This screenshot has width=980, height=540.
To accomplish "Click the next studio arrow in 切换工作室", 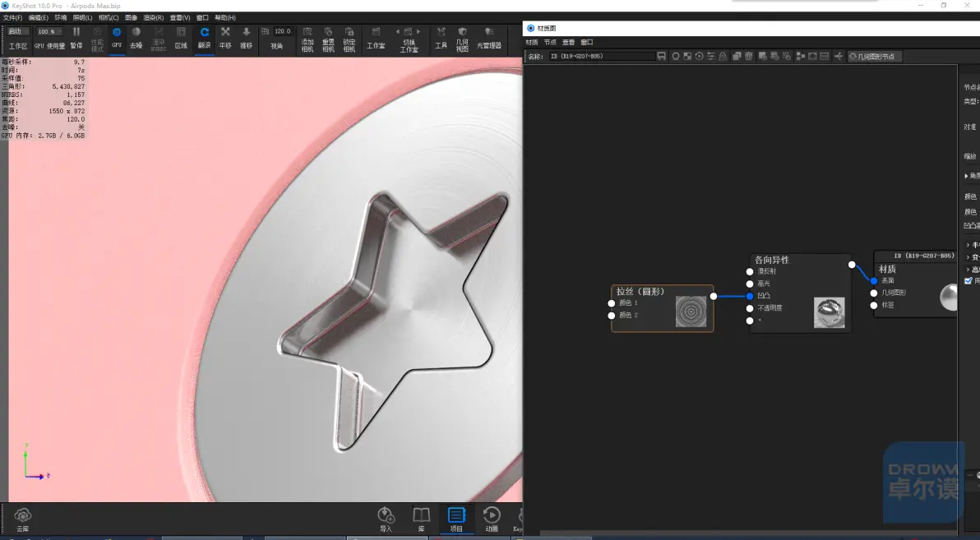I will pos(418,31).
